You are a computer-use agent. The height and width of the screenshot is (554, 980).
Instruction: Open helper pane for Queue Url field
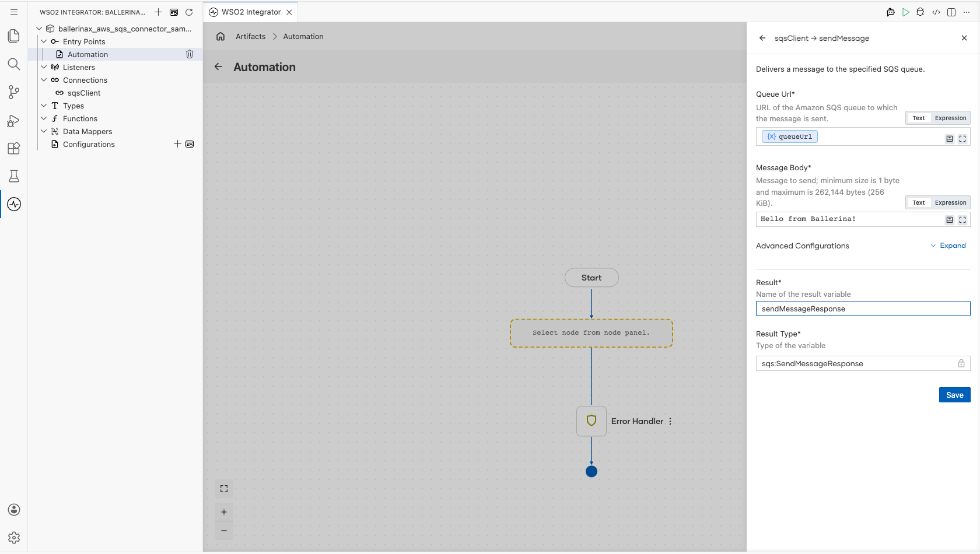click(x=950, y=139)
